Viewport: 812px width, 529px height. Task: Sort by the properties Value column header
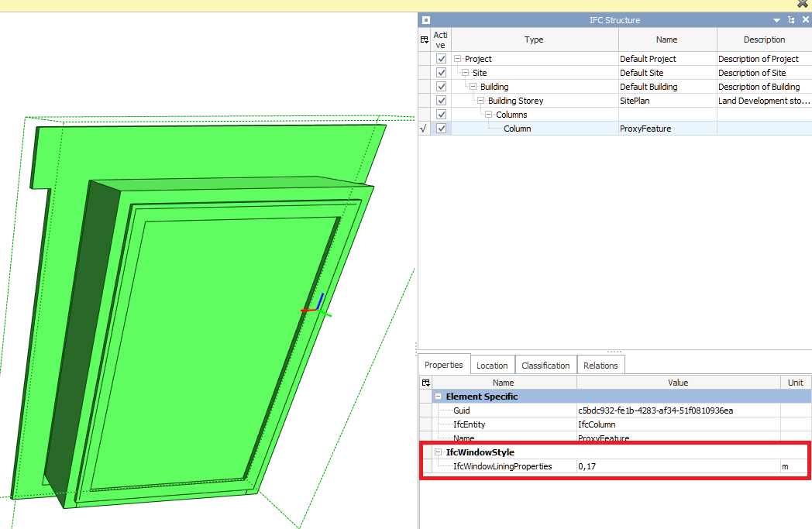[x=678, y=383]
